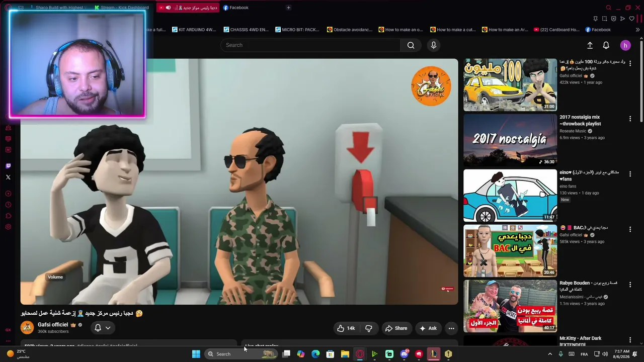The width and height of the screenshot is (644, 362).
Task: Click the Share button below the video
Action: [x=396, y=328]
